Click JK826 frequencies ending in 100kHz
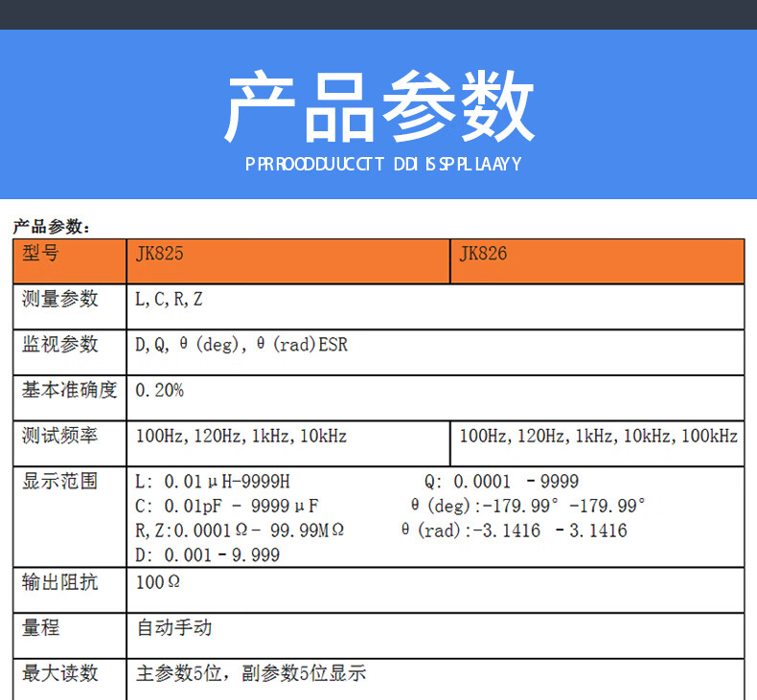 point(598,436)
